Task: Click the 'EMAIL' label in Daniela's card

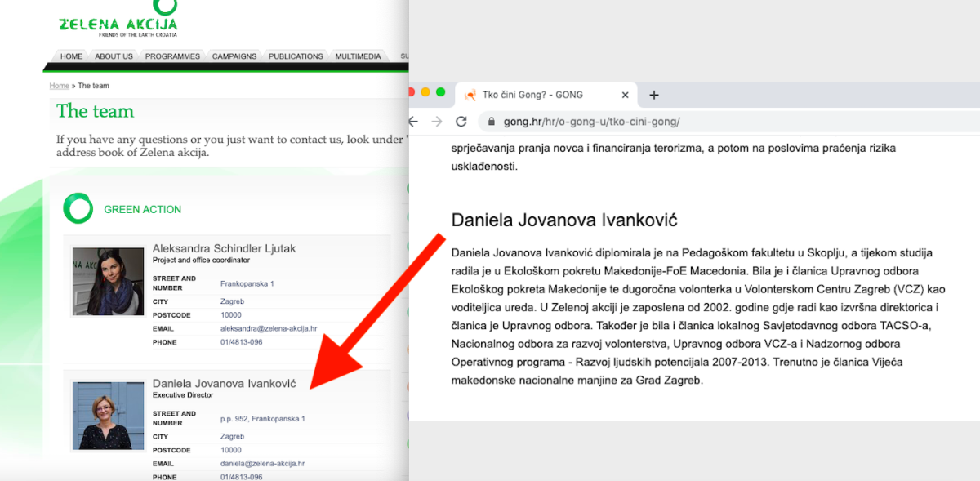Action: click(x=164, y=463)
